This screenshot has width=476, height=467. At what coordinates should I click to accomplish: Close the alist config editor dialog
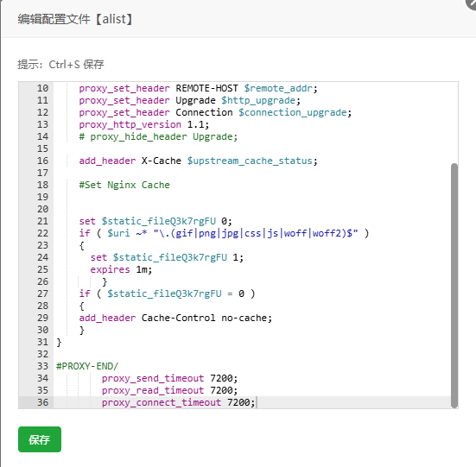point(472,3)
